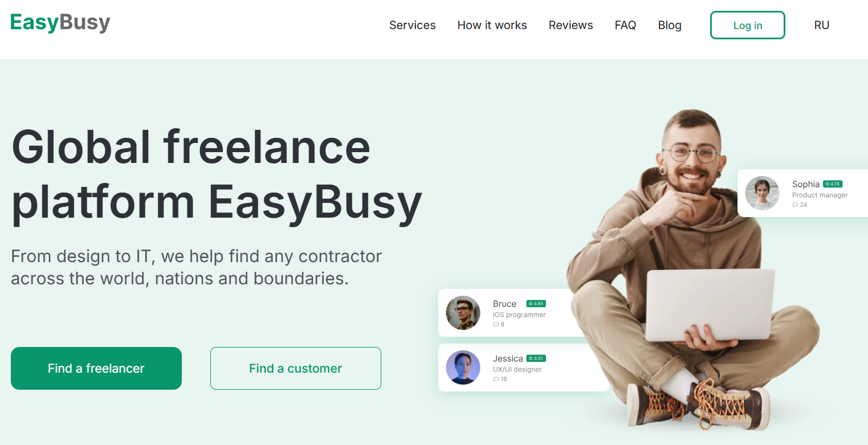Click Bruce's comment count icon
This screenshot has width=868, height=445.
tap(496, 325)
